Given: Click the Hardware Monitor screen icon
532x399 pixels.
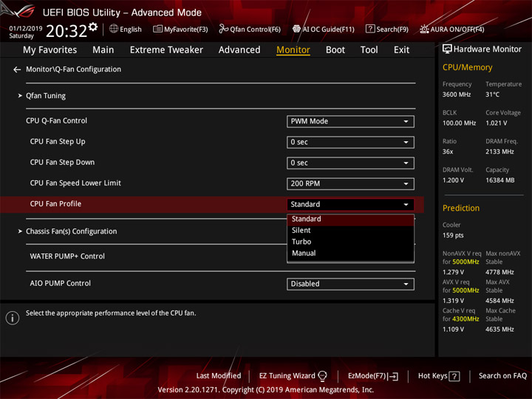Looking at the screenshot, I should [447, 50].
